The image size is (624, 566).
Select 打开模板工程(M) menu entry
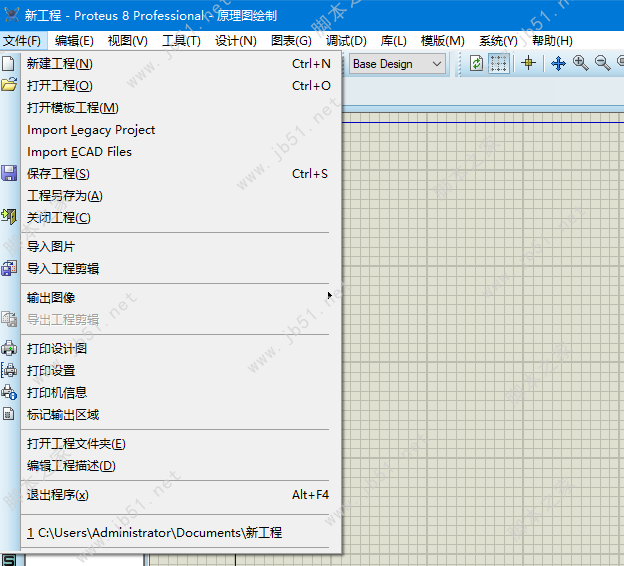(x=181, y=107)
